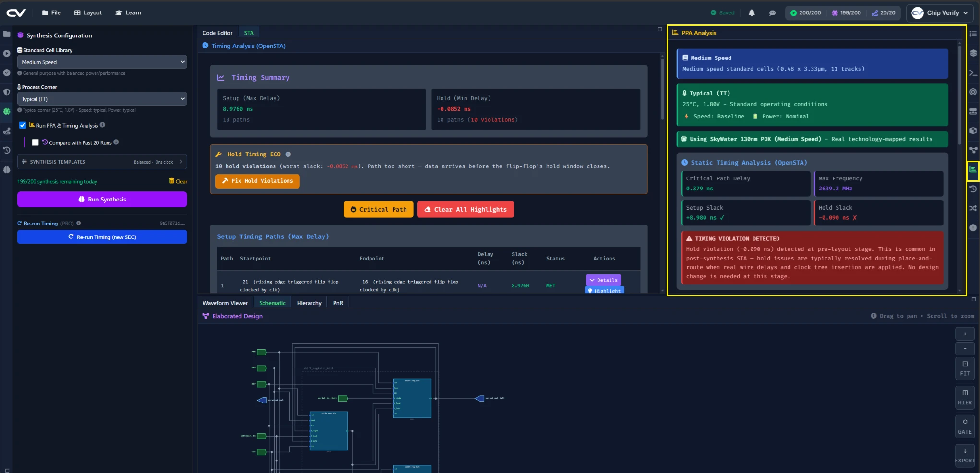Viewport: 980px width, 473px height.
Task: Enable Compare with Past 20 Runs checkbox
Action: 35,142
